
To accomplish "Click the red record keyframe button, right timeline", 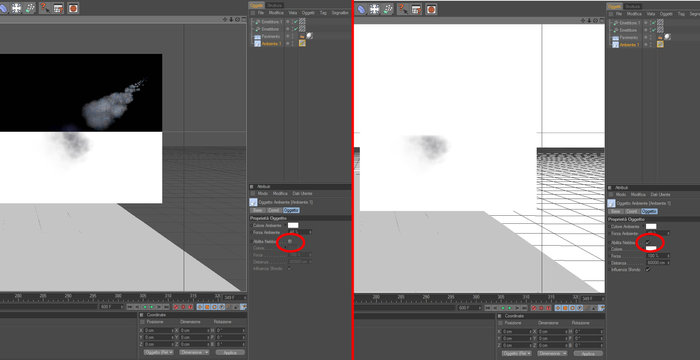I will click(533, 308).
